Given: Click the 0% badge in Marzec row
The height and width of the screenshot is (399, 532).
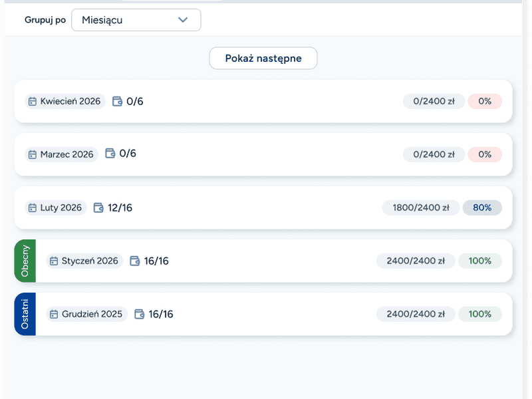Looking at the screenshot, I should [x=485, y=154].
